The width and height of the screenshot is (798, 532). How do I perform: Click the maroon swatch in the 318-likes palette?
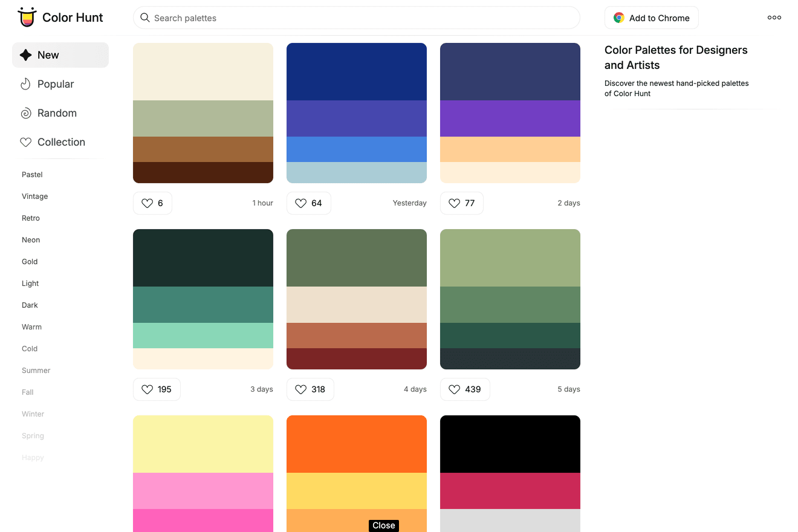point(357,358)
